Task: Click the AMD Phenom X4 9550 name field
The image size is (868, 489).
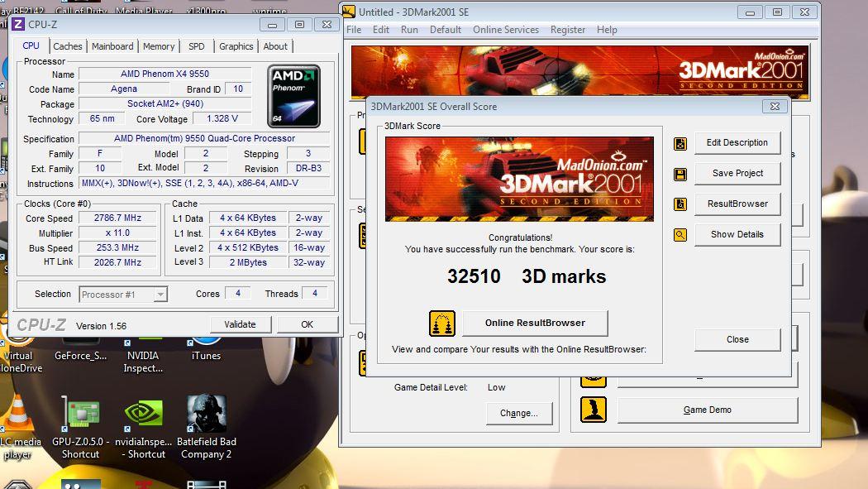Action: [x=165, y=74]
